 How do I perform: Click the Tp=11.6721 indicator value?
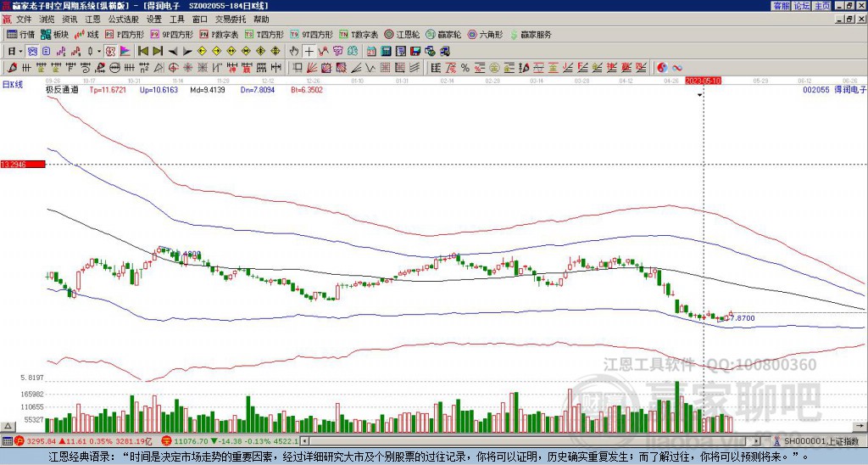[108, 89]
